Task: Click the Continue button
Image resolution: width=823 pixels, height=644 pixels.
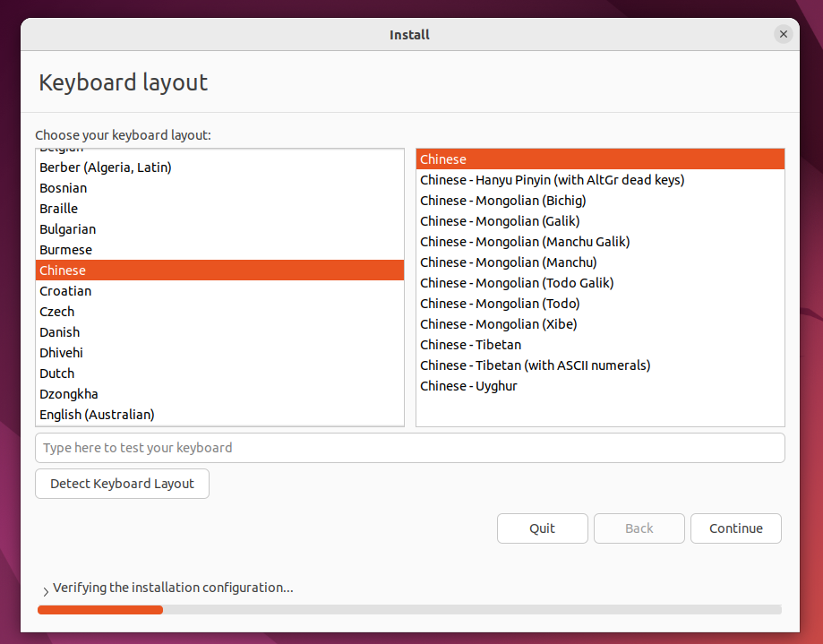Action: (736, 528)
